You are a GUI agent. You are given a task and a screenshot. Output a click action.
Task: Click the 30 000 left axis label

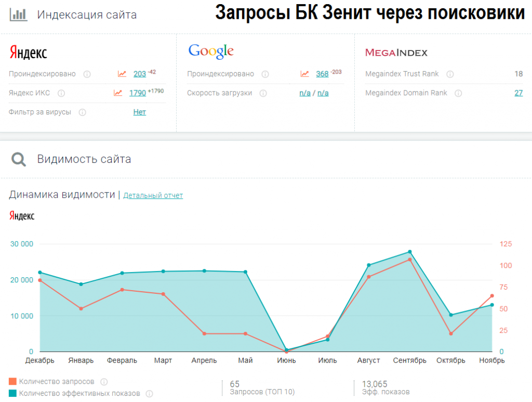click(22, 244)
